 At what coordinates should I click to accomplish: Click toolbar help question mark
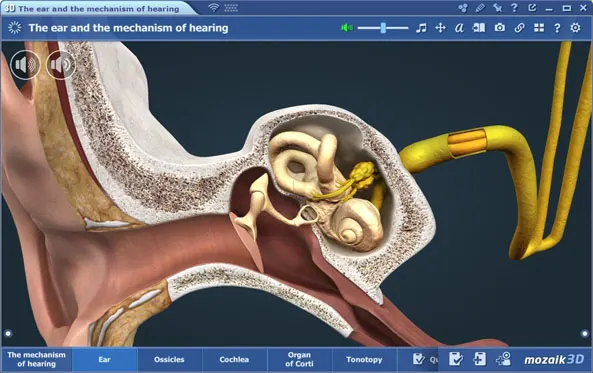pos(557,28)
